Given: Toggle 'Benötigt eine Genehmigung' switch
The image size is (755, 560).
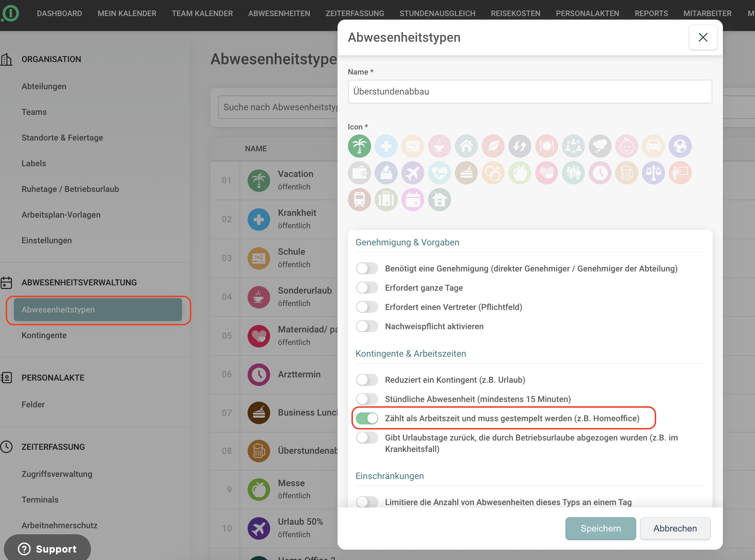Looking at the screenshot, I should tap(367, 269).
